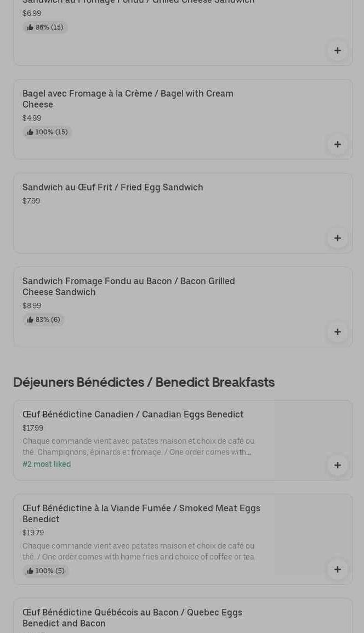Click the 100% (15) thumbs-up rating badge
The height and width of the screenshot is (633, 364).
47,132
